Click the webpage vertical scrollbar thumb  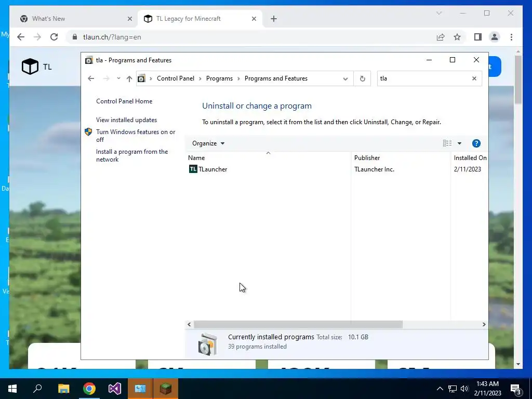click(x=518, y=79)
